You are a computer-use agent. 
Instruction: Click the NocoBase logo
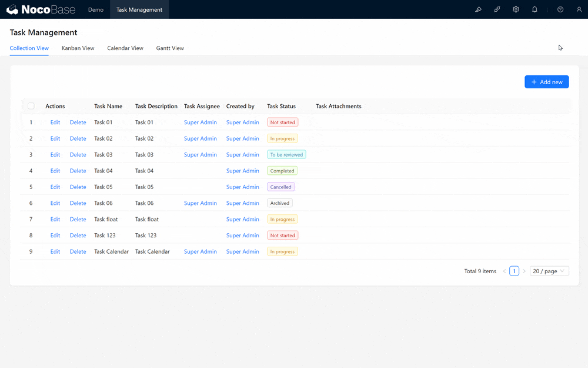pos(41,9)
